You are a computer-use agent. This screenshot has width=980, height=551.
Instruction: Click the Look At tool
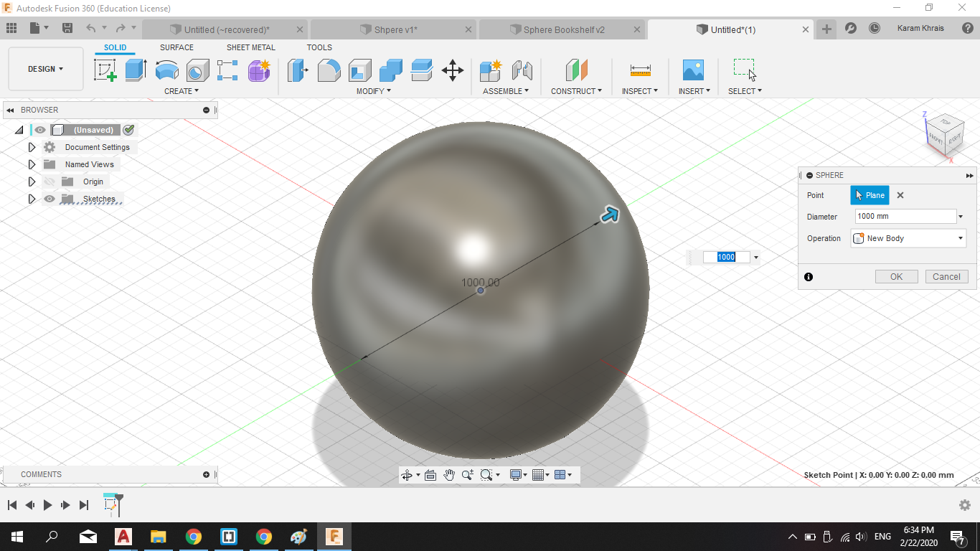click(x=430, y=475)
